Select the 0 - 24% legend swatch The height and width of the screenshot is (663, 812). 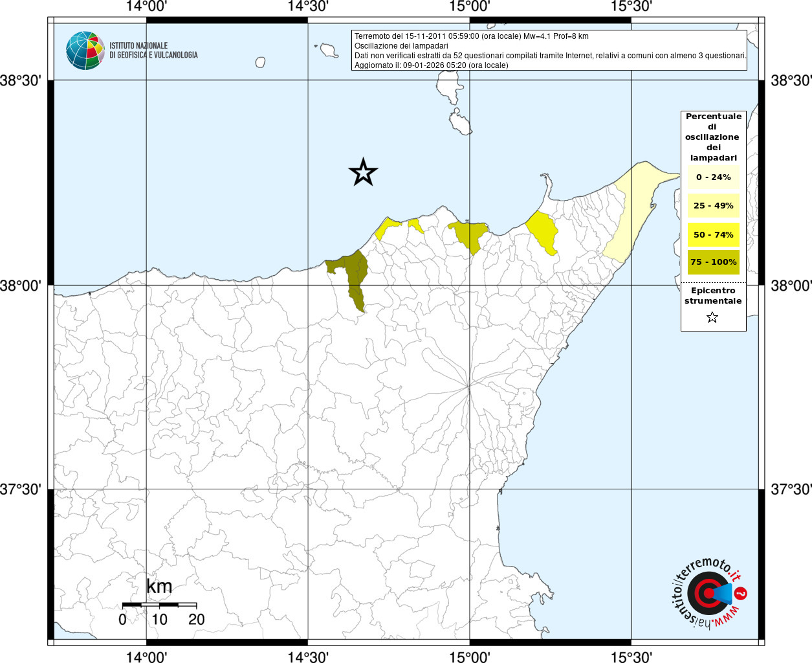coord(714,177)
